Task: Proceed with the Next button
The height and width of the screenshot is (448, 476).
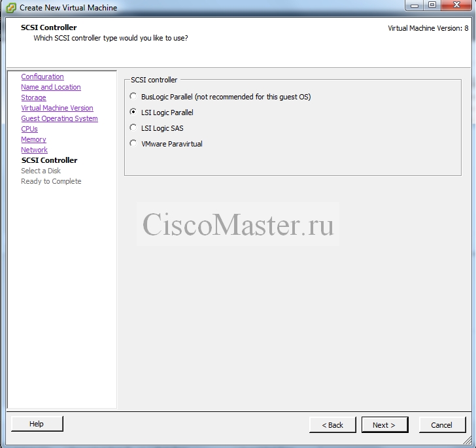Action: tap(384, 424)
